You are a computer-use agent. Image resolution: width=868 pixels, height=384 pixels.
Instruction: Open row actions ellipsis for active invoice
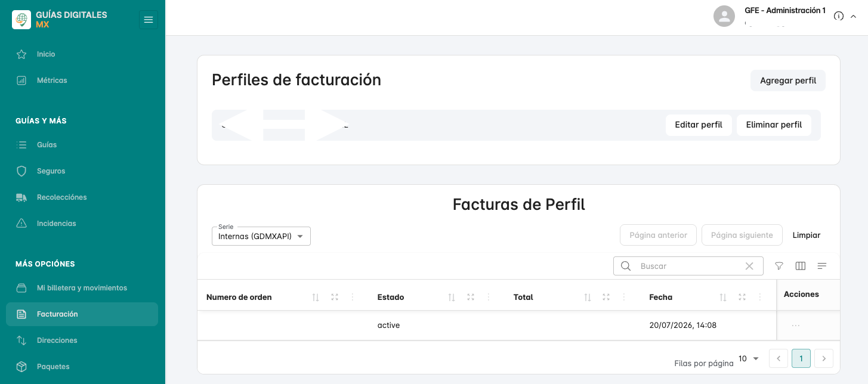(795, 326)
